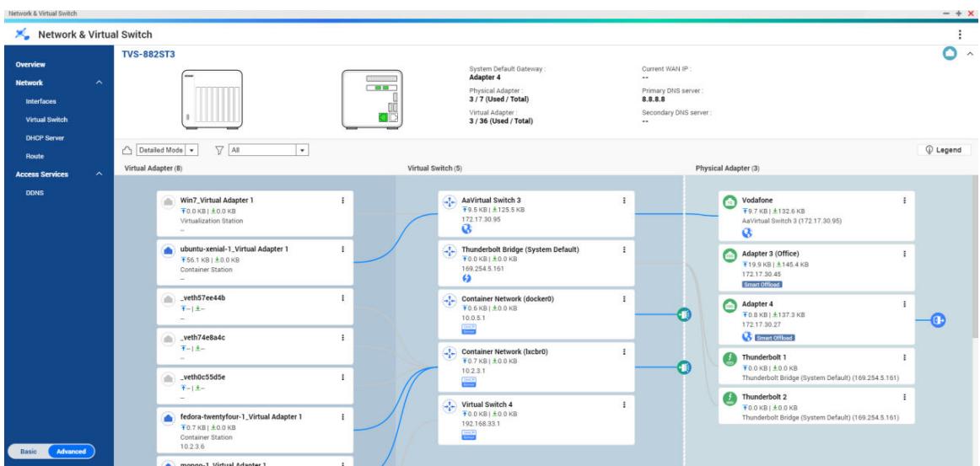Open the Thunderbolt Bridge (System Default) options menu
Viewport: 980px width, 466px height.
624,249
